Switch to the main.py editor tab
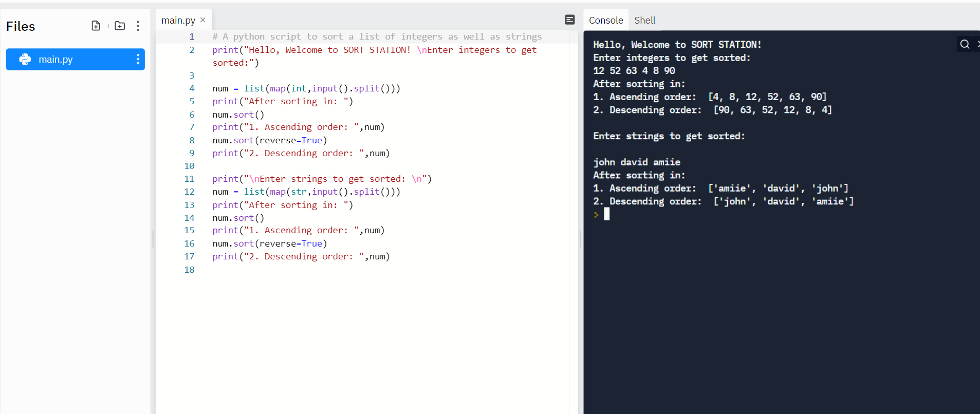The image size is (980, 414). coord(178,20)
